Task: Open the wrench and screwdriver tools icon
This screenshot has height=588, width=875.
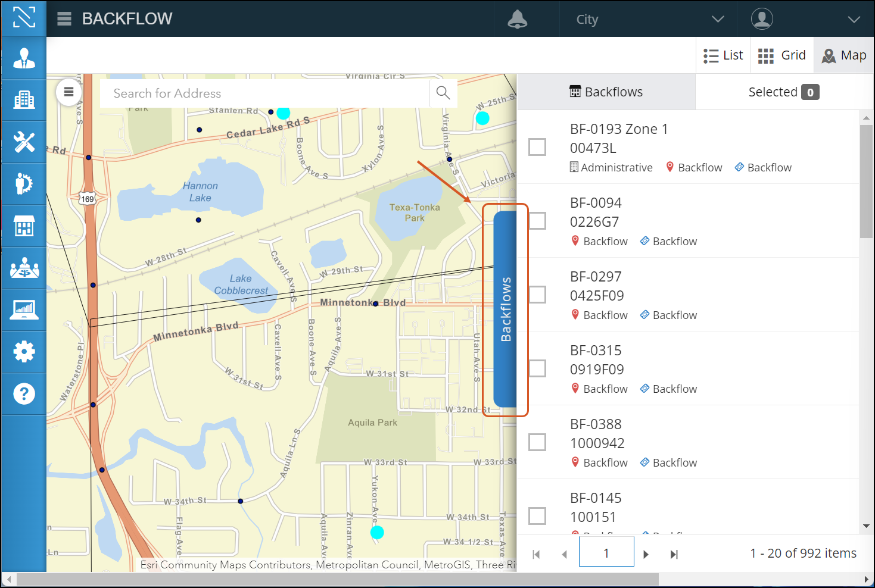Action: pyautogui.click(x=24, y=142)
